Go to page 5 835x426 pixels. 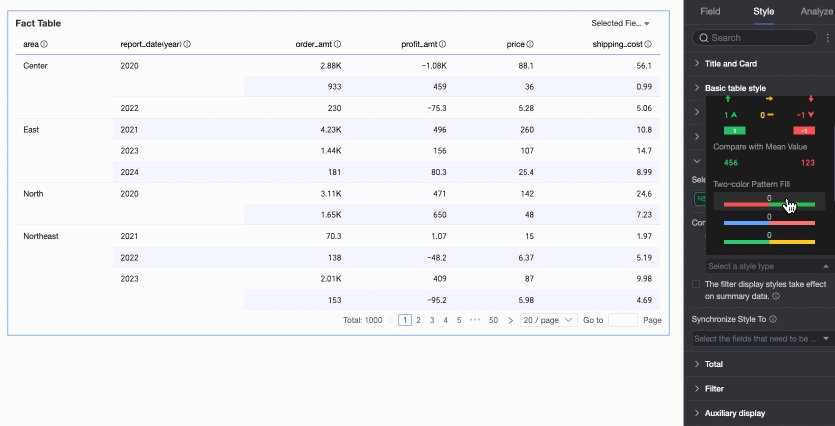tap(459, 321)
